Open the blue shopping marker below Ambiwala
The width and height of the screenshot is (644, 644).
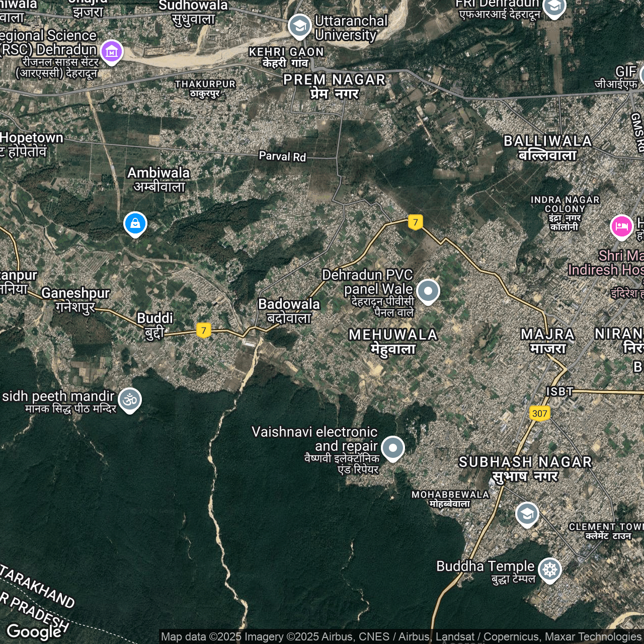135,223
